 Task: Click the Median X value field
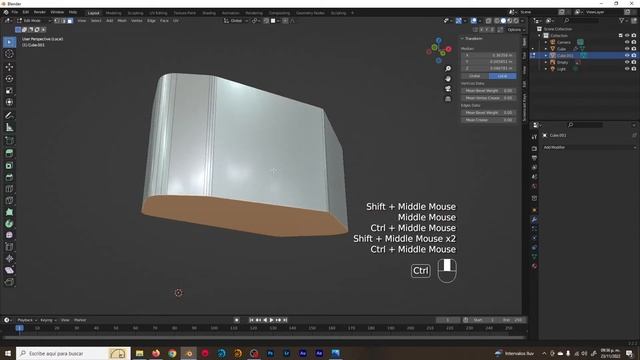point(489,55)
